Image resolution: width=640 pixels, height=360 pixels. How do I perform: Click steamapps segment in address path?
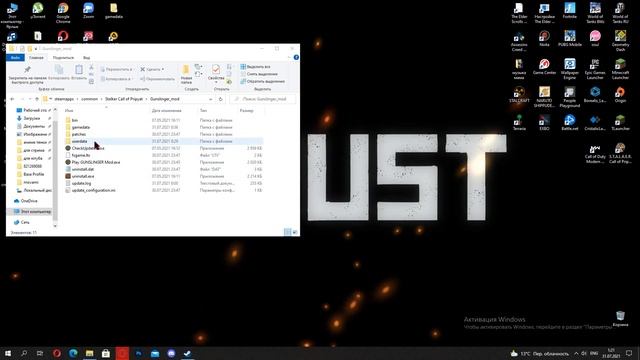(x=64, y=99)
